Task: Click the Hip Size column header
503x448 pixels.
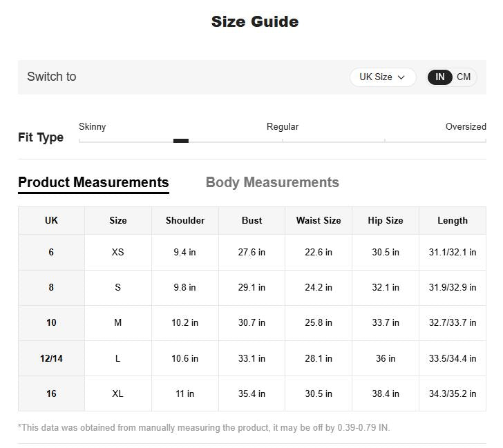Action: pyautogui.click(x=386, y=221)
